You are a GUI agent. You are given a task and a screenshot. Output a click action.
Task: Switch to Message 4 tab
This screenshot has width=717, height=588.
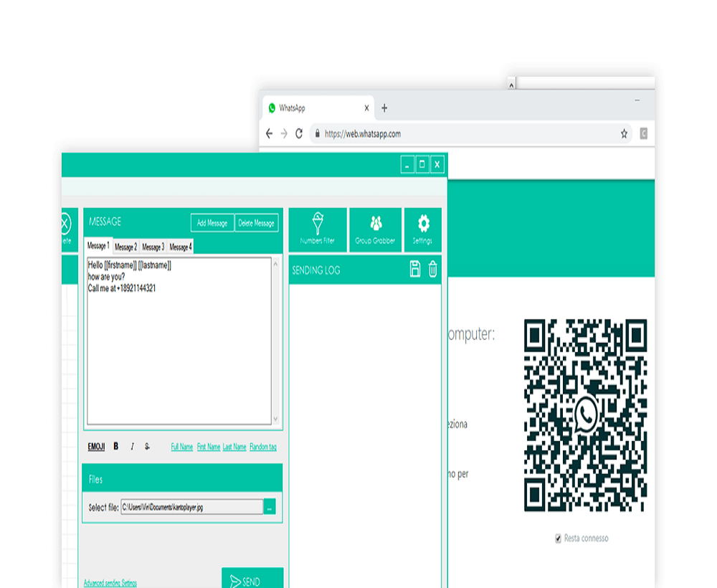click(x=181, y=247)
